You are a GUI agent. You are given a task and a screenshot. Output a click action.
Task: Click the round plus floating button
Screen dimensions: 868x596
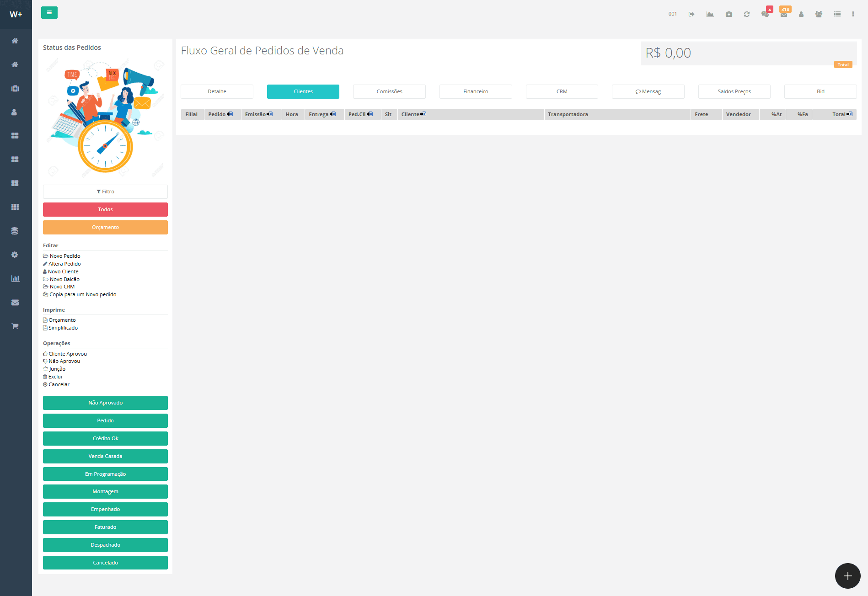pyautogui.click(x=847, y=576)
